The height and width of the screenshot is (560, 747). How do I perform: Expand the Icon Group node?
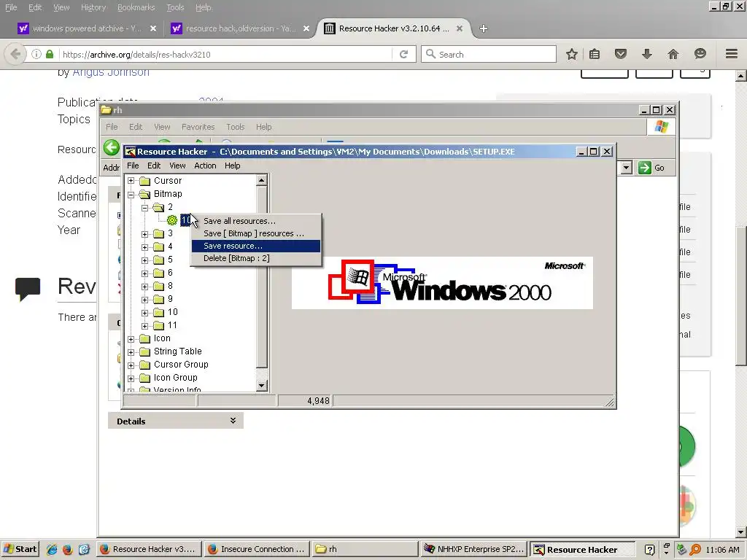pyautogui.click(x=131, y=378)
